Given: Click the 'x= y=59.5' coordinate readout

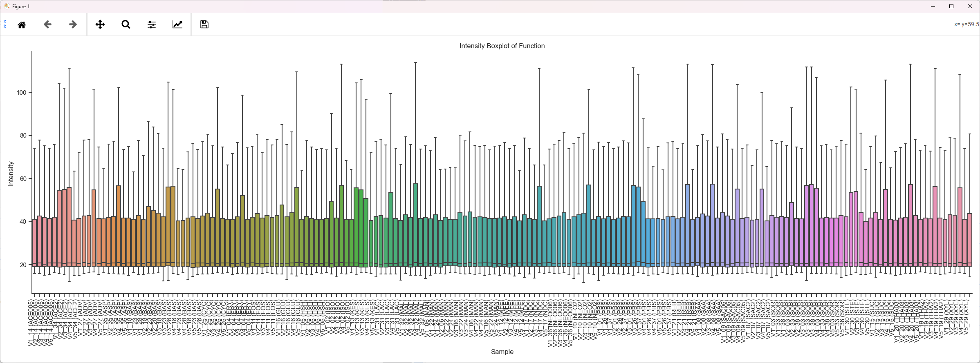Looking at the screenshot, I should point(967,24).
